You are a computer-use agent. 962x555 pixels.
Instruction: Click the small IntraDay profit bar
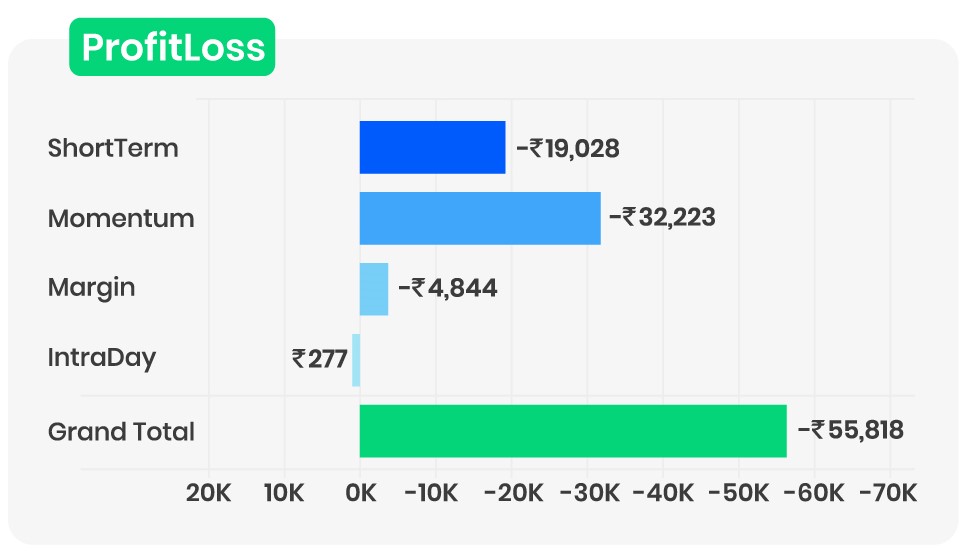tap(356, 360)
